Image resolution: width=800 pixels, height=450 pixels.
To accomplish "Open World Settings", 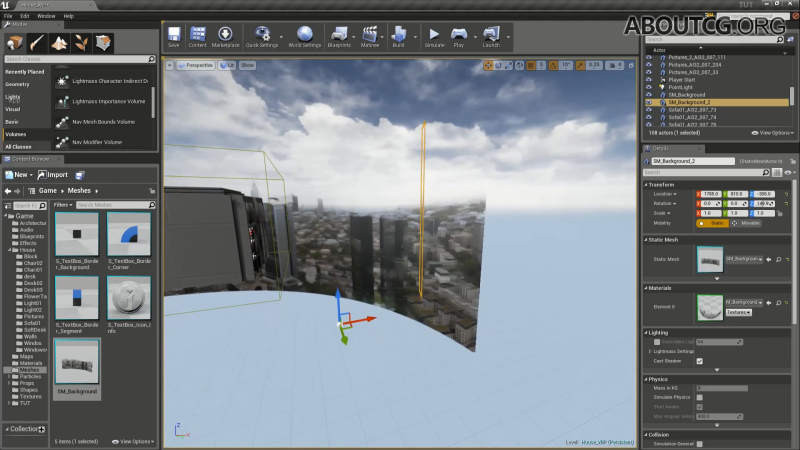I will [305, 37].
